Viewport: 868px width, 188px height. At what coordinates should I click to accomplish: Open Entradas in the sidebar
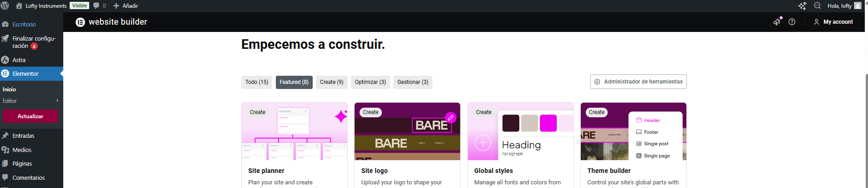pyautogui.click(x=23, y=136)
